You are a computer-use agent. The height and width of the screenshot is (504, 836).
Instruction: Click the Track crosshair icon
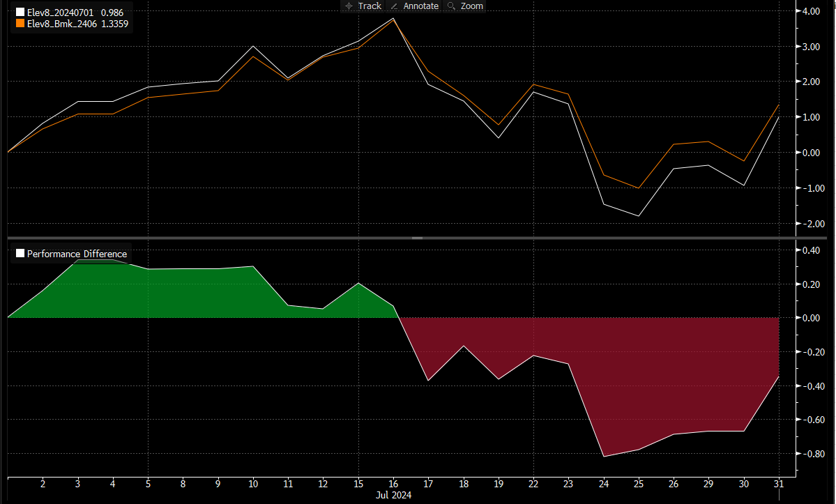(x=349, y=6)
